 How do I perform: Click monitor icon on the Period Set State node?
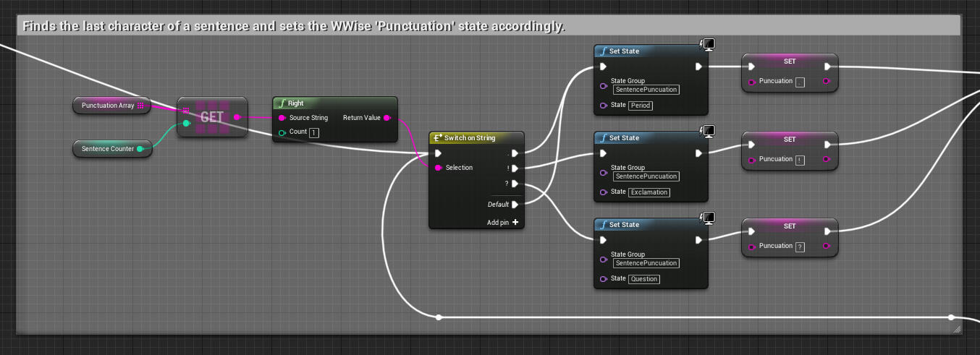point(709,45)
